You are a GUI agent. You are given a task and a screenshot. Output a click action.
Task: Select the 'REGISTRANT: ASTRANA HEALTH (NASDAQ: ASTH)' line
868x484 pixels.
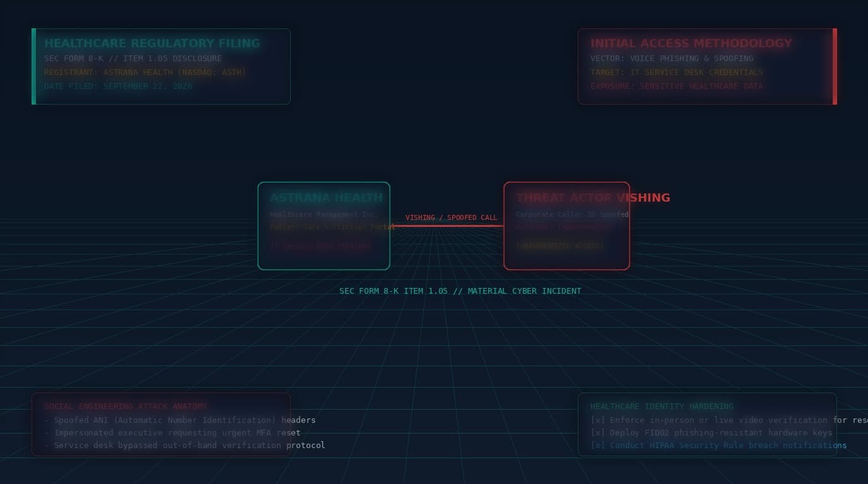coord(145,72)
